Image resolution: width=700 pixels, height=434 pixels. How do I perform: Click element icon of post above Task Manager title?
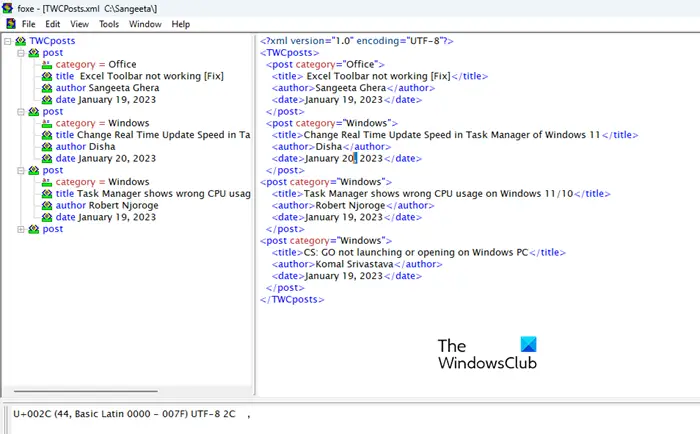[x=34, y=170]
